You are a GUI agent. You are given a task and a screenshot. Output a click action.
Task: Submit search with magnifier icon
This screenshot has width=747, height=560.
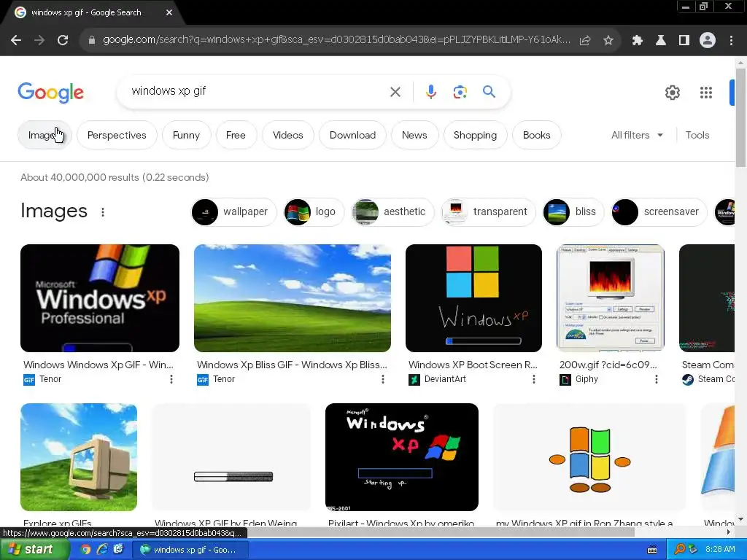(489, 91)
